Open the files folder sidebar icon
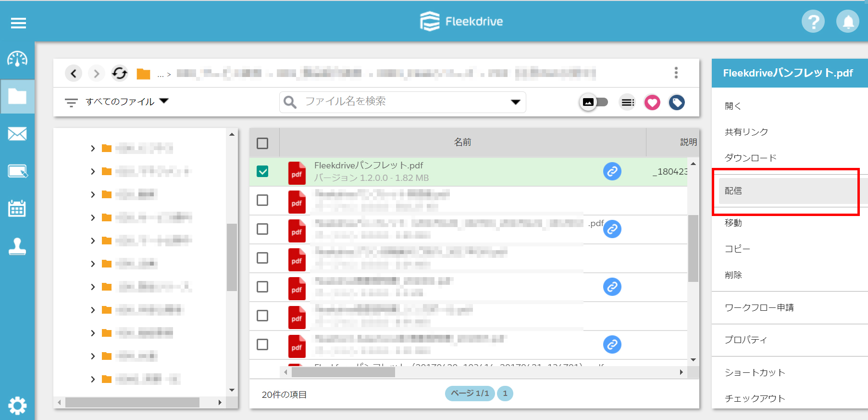The width and height of the screenshot is (868, 420). (17, 96)
